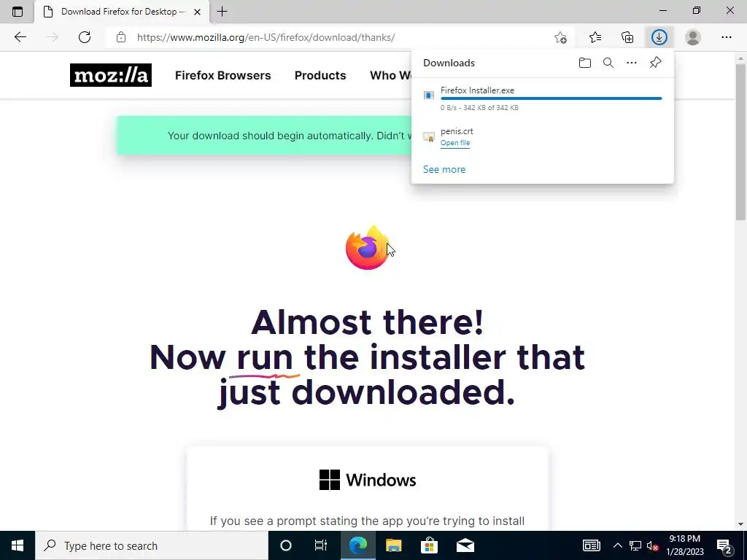Click the penis.crt file name
Screen dimensions: 747x560
pos(457,131)
